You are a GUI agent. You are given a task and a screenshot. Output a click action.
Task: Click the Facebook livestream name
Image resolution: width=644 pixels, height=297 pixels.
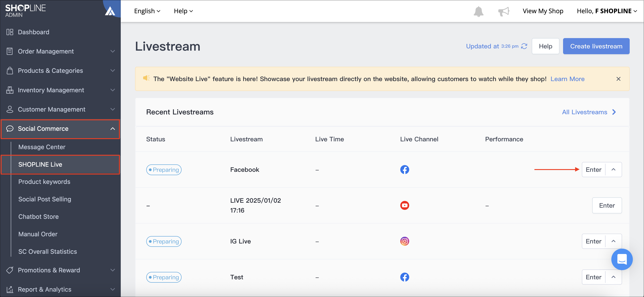click(244, 170)
